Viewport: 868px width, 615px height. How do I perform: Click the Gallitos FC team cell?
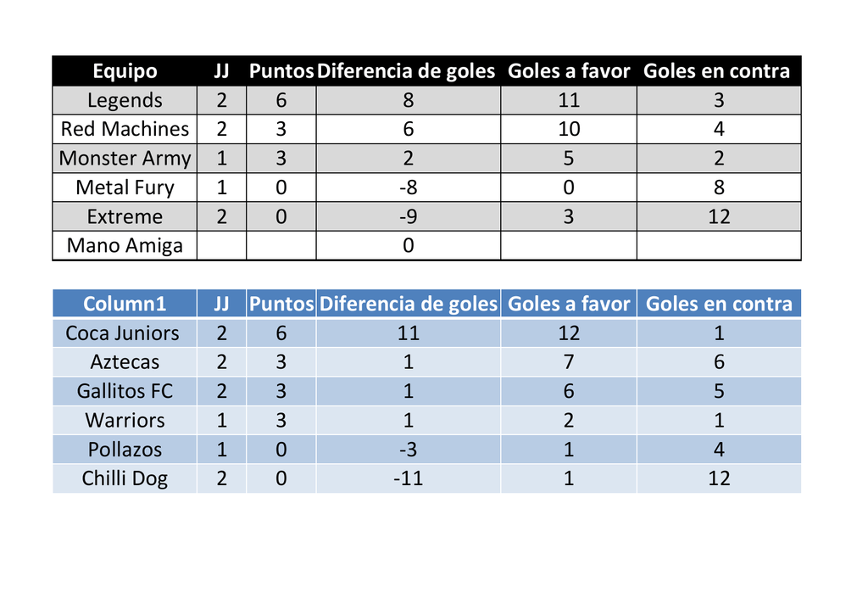point(125,391)
